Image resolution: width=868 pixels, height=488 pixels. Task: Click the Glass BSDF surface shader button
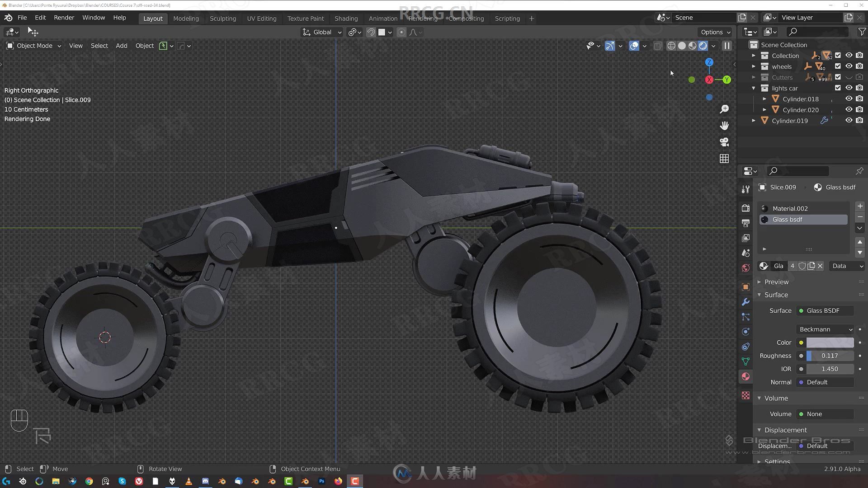click(x=826, y=311)
